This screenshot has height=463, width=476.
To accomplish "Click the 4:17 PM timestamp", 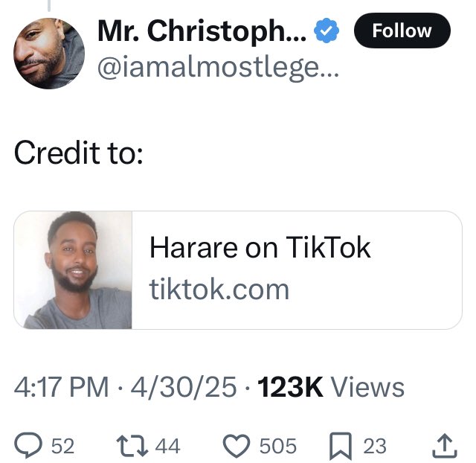I will point(61,387).
